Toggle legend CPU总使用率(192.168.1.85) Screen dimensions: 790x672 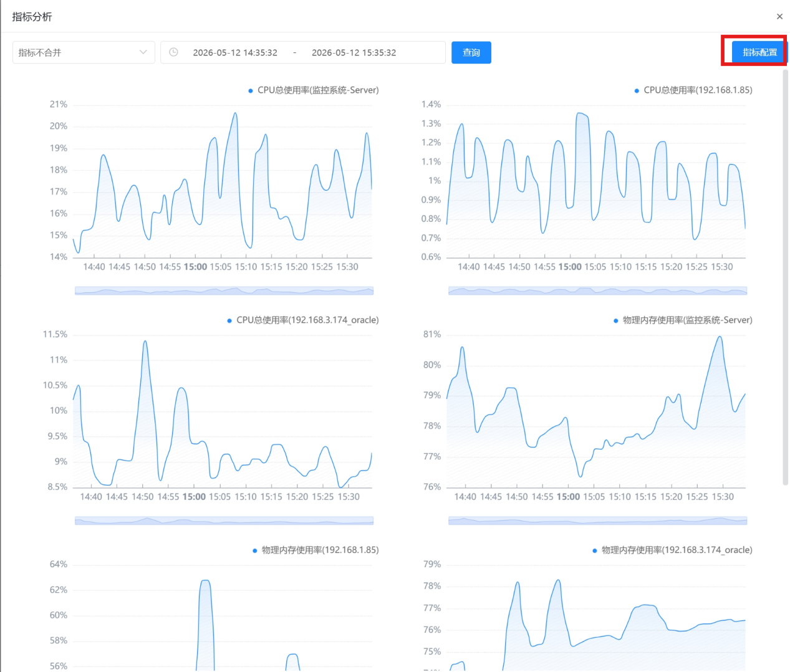pos(693,90)
